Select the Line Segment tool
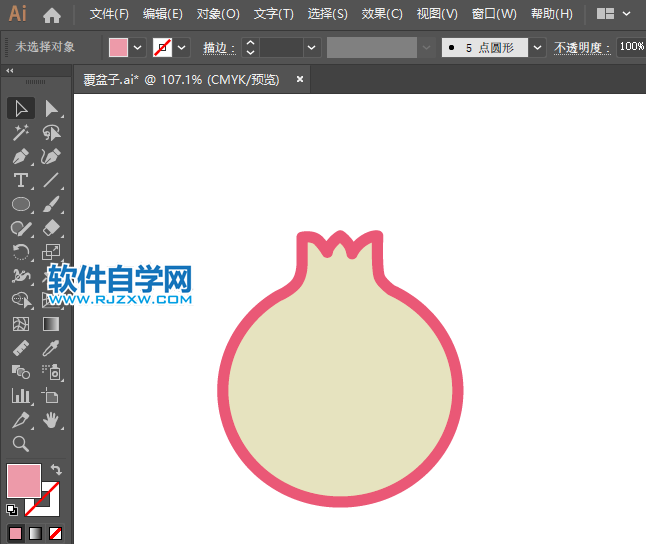 [51, 181]
